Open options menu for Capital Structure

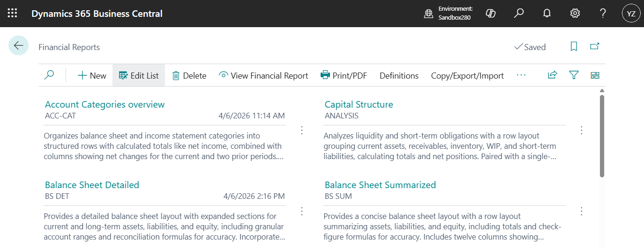tap(582, 130)
